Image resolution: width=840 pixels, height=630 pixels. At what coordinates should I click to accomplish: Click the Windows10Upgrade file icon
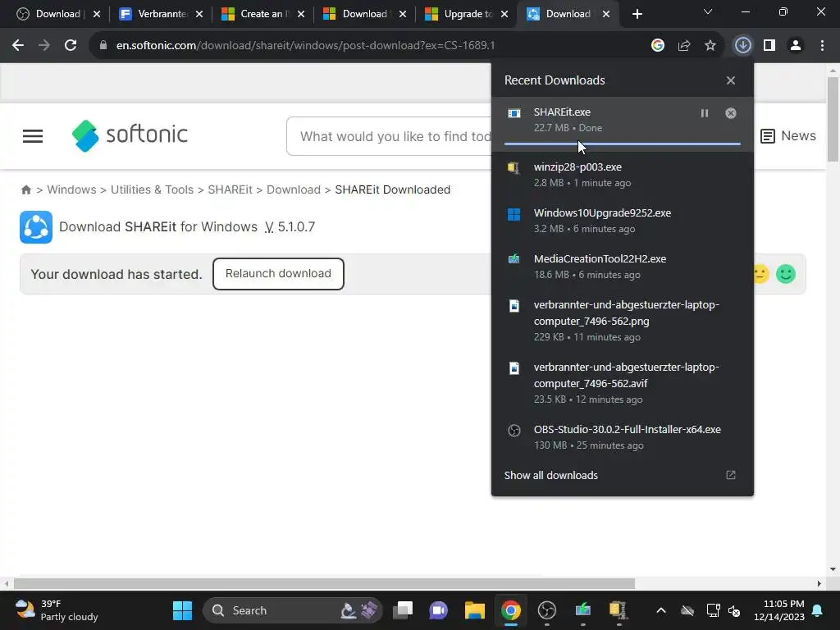[514, 214]
